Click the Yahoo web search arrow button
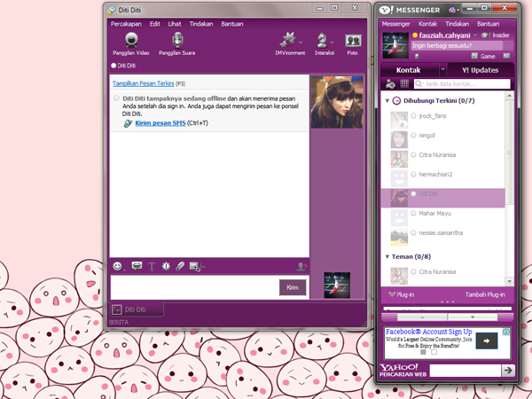This screenshot has width=532, height=399. click(x=508, y=370)
